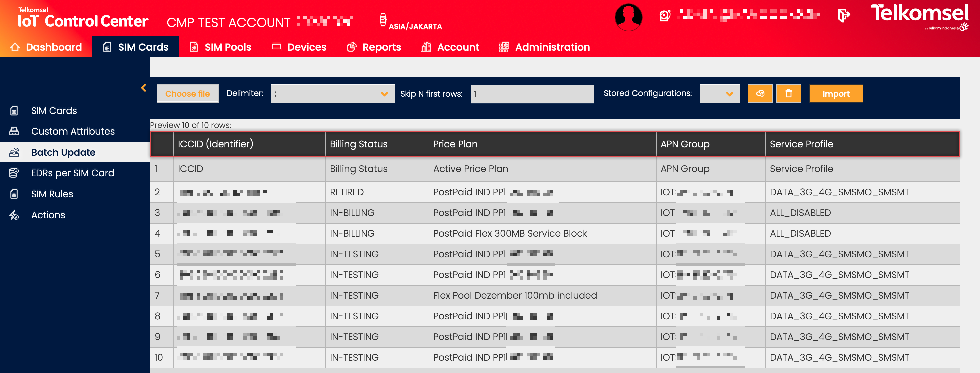Image resolution: width=980 pixels, height=373 pixels.
Task: Click the logout icon in header
Action: [843, 16]
